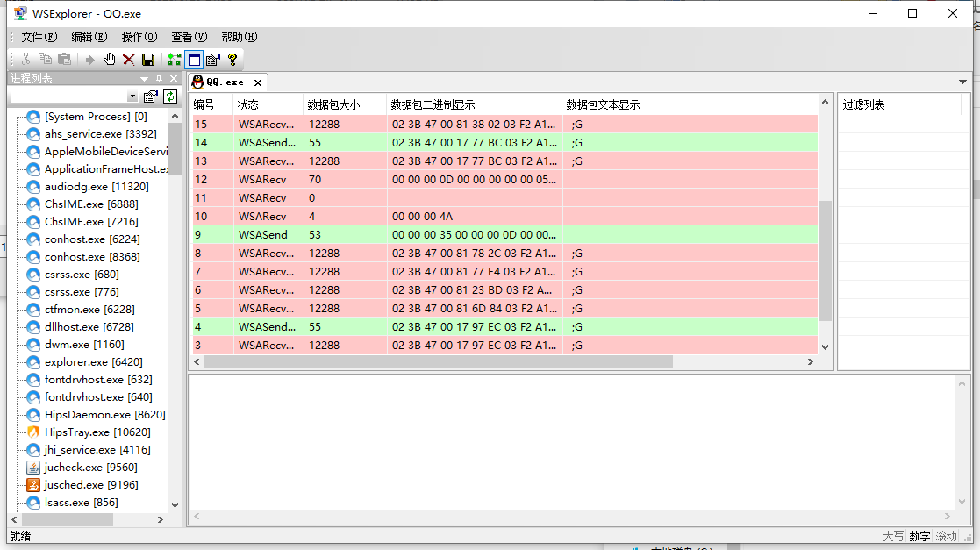Screen dimensions: 980x550
Task: Sort by the 数据包文本显示 column header
Action: 690,104
